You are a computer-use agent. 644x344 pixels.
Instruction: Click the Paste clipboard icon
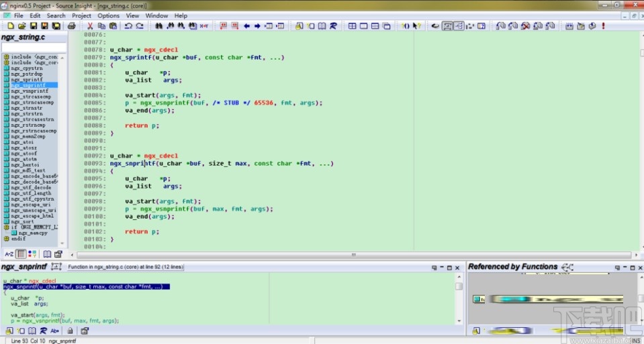pyautogui.click(x=112, y=26)
